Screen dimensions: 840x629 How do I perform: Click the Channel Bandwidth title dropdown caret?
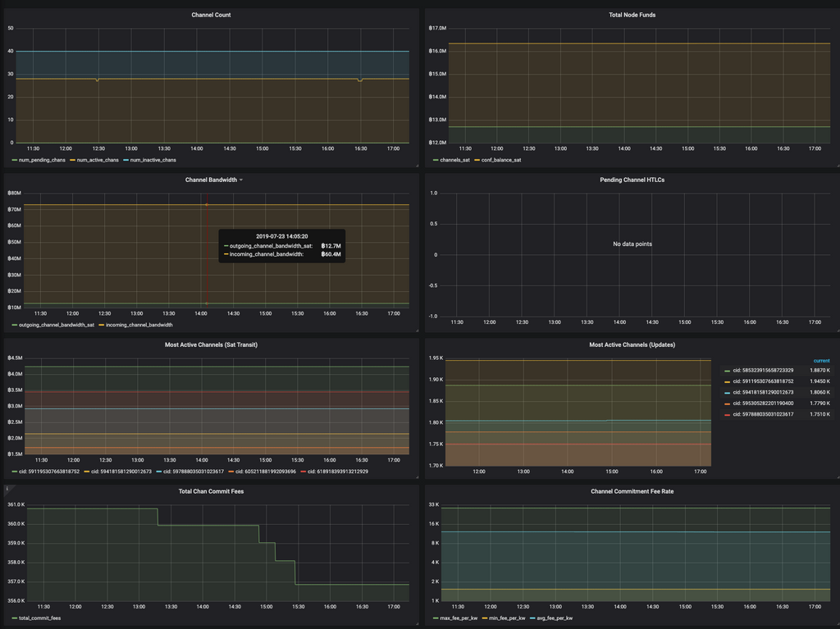[240, 180]
